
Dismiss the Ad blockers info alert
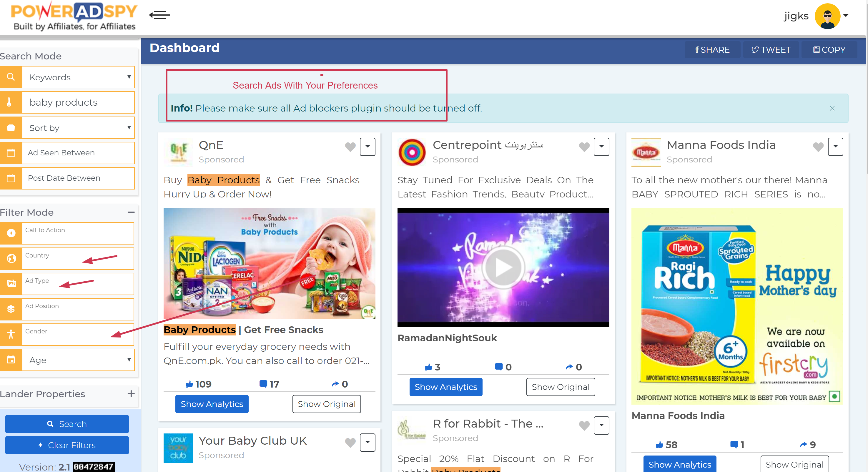click(x=832, y=109)
